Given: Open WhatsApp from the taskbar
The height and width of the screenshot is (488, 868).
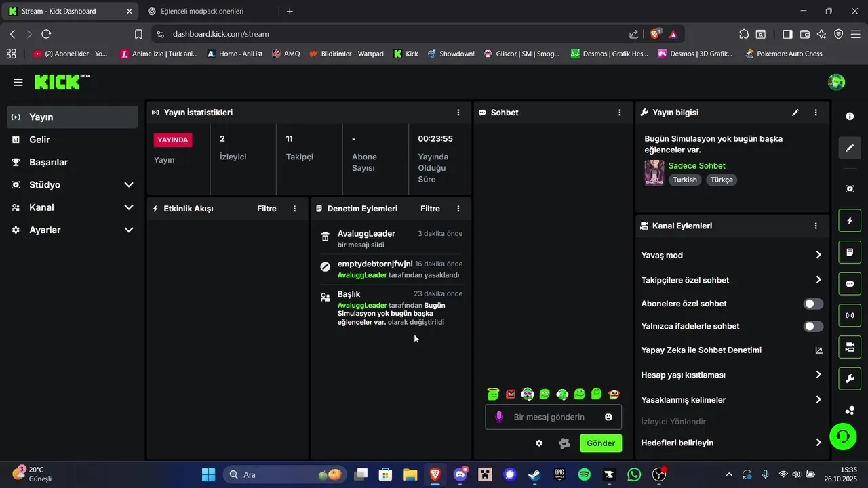Looking at the screenshot, I should [x=634, y=474].
